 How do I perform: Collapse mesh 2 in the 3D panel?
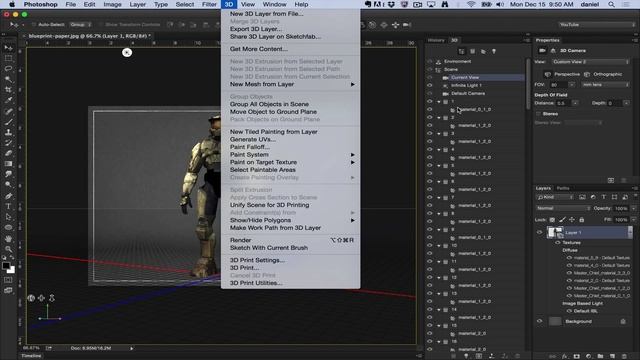(x=439, y=118)
